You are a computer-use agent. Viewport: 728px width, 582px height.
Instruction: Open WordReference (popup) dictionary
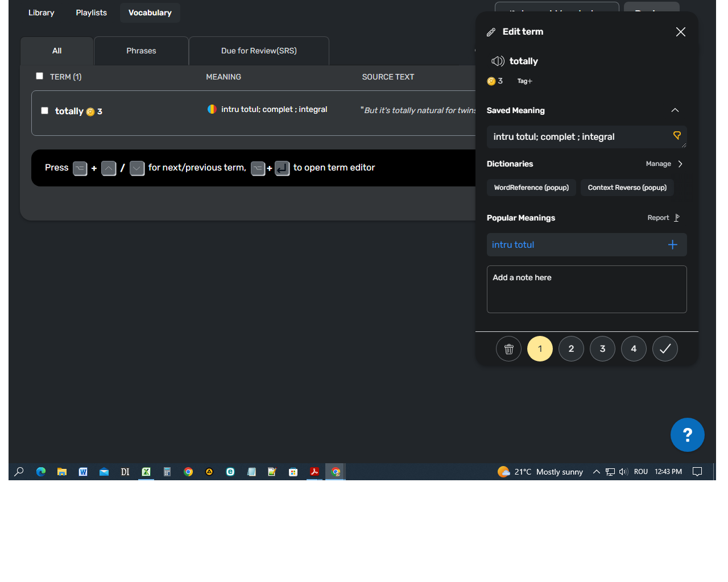(531, 188)
